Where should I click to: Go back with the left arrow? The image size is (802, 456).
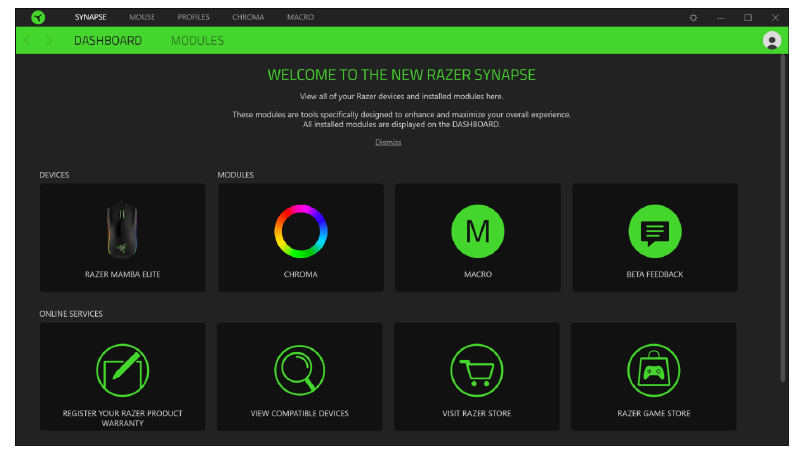pyautogui.click(x=28, y=40)
